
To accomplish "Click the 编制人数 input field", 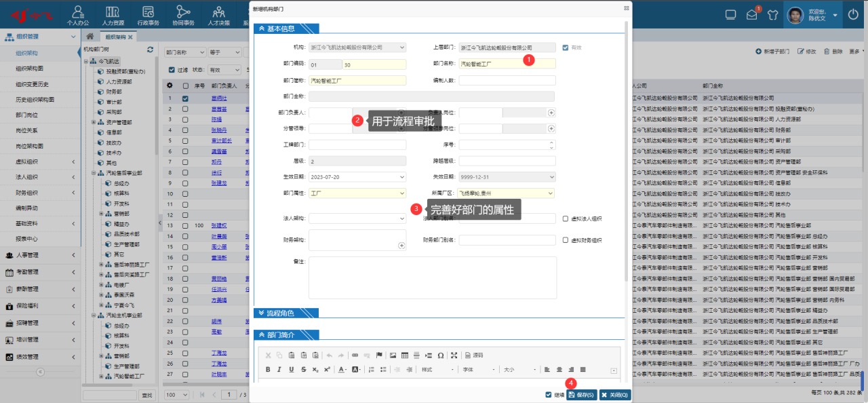I will 507,80.
